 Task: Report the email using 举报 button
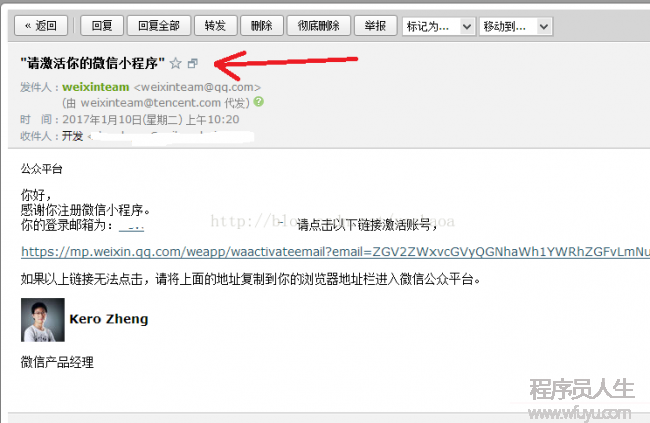376,26
